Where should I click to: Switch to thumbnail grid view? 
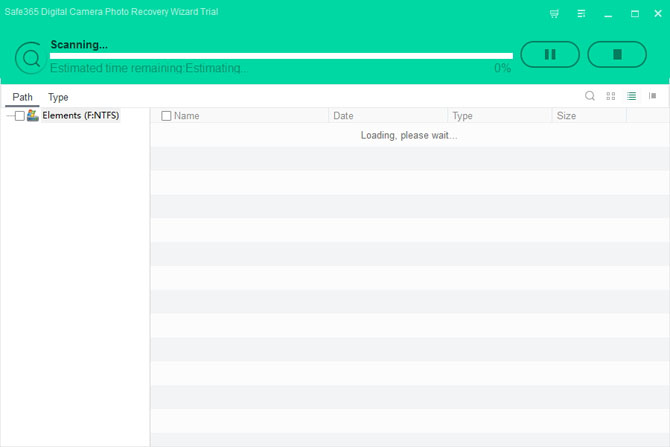pyautogui.click(x=611, y=96)
